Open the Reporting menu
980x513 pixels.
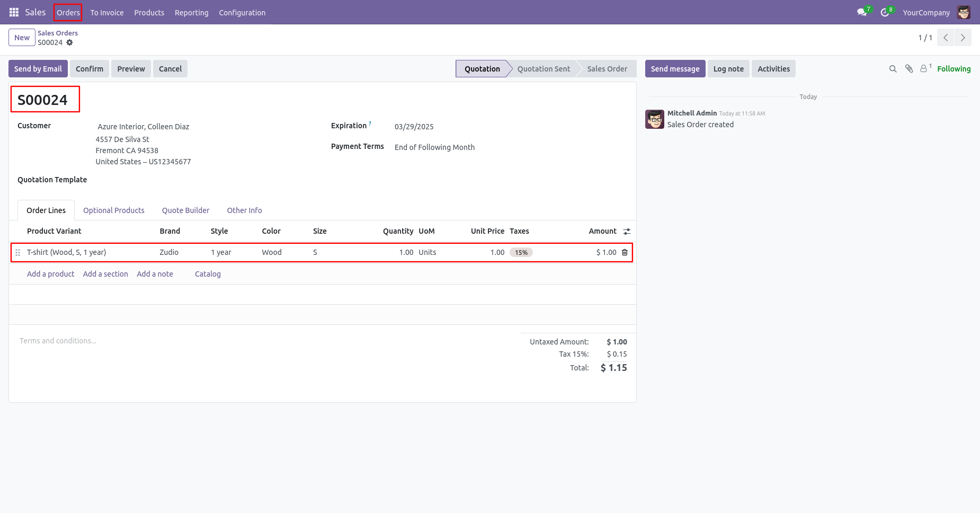(x=192, y=12)
